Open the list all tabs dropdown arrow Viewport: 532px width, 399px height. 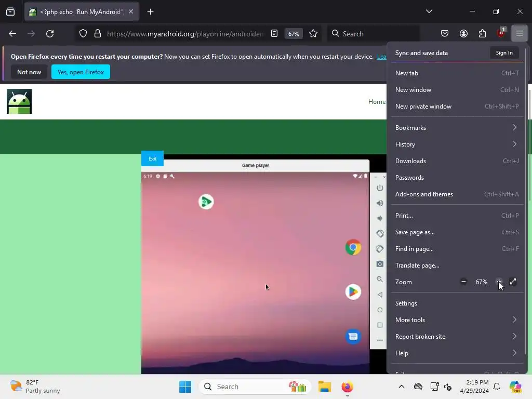click(x=429, y=11)
